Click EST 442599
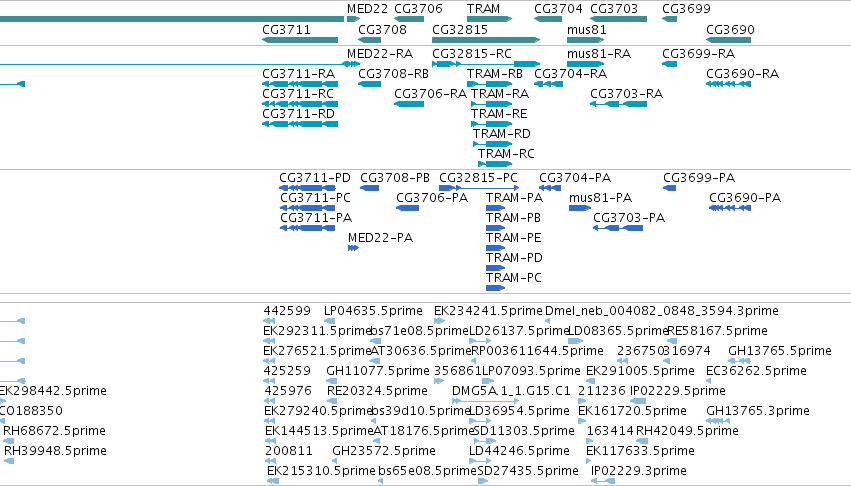The image size is (851, 486). tap(287, 311)
